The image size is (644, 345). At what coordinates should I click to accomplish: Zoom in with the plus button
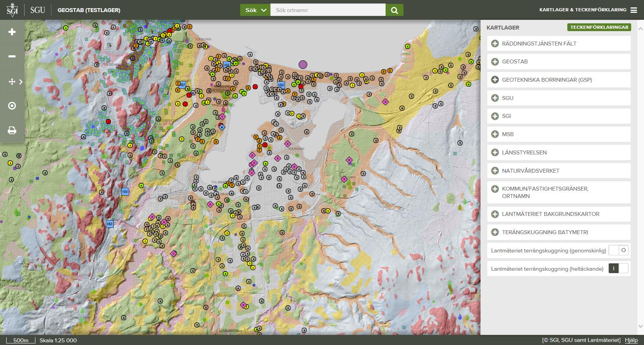click(12, 32)
